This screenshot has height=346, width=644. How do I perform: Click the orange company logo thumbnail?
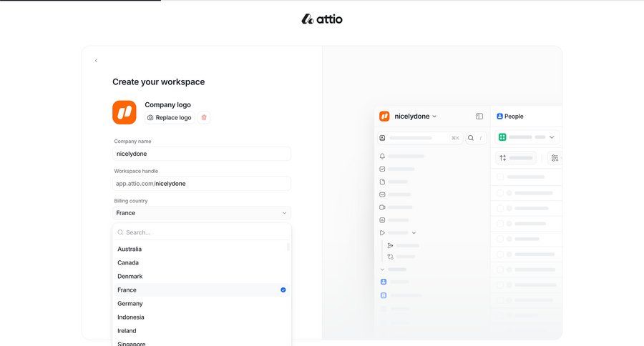coord(124,112)
